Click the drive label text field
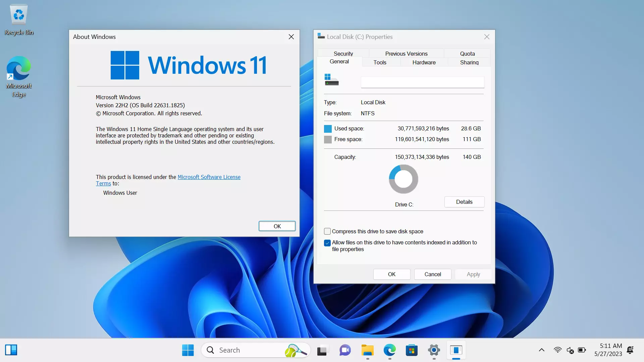This screenshot has height=362, width=644. coord(422,82)
